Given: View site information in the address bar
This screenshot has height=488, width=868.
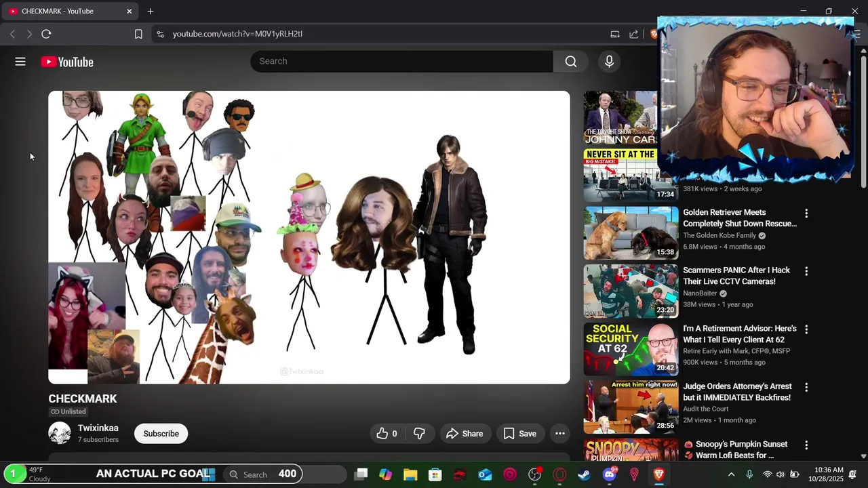Looking at the screenshot, I should coord(160,34).
